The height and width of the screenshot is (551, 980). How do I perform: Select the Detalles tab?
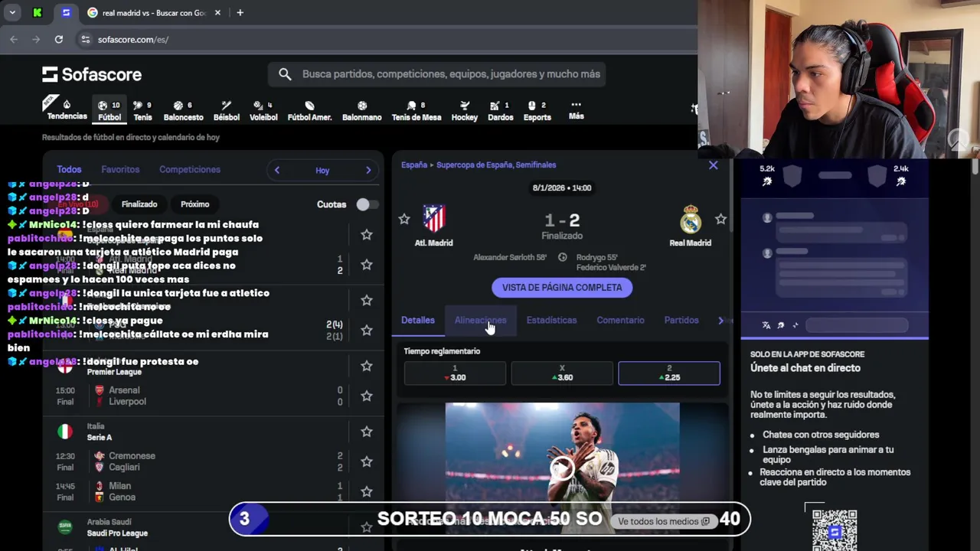(x=418, y=320)
